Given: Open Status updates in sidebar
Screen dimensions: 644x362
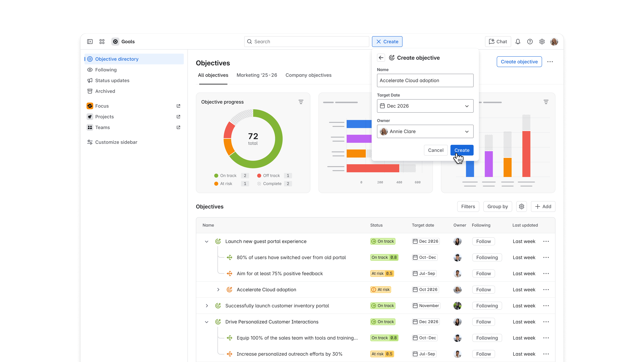Looking at the screenshot, I should [x=112, y=80].
